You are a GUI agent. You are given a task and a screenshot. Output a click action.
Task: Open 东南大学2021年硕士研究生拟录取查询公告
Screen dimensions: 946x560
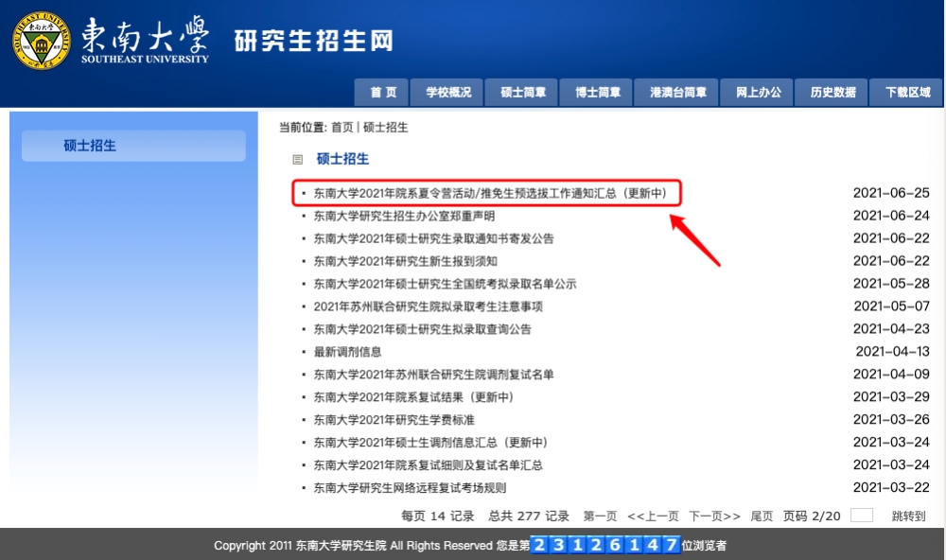(x=422, y=329)
